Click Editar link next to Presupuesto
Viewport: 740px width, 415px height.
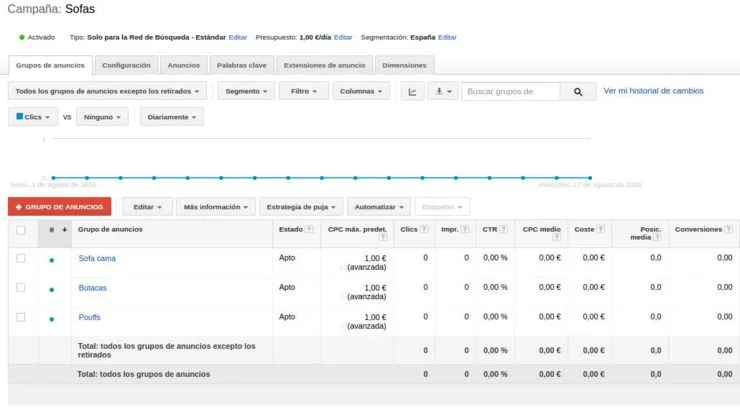click(343, 37)
